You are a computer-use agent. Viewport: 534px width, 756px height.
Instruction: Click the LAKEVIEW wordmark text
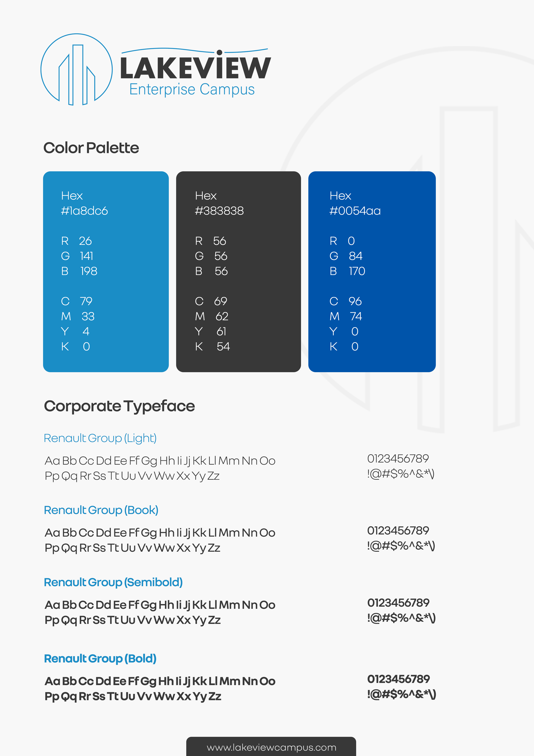point(196,69)
